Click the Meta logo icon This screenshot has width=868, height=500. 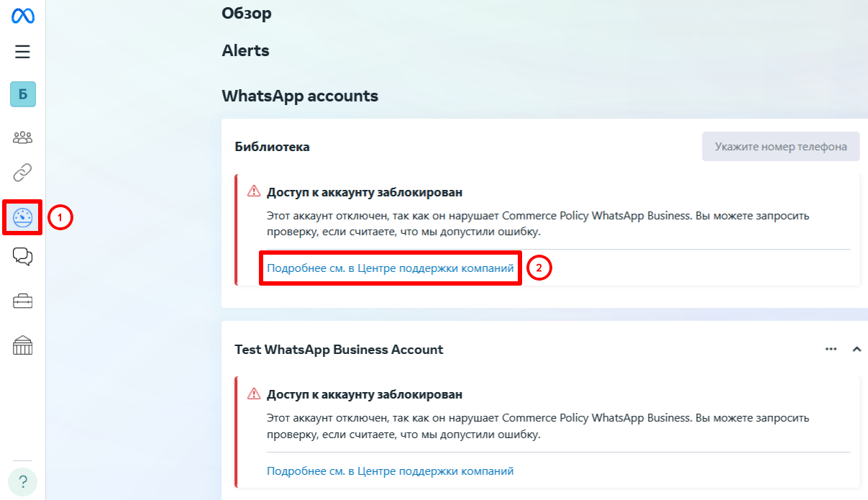pyautogui.click(x=22, y=16)
